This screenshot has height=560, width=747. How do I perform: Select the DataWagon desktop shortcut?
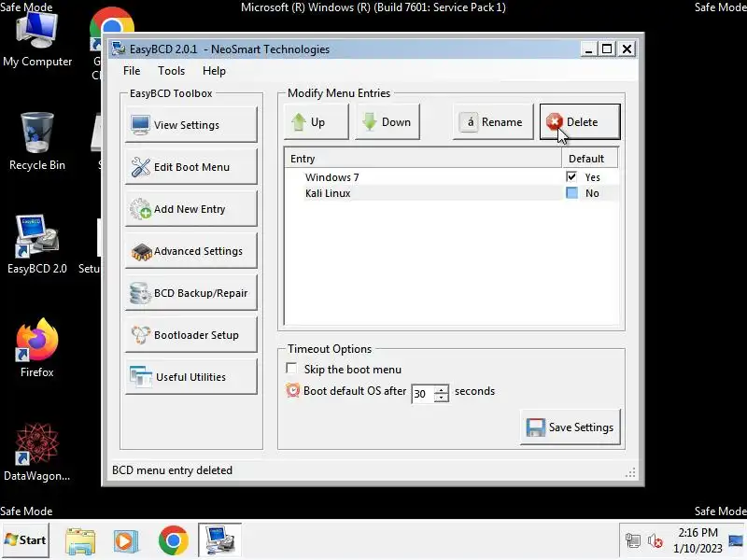click(36, 453)
